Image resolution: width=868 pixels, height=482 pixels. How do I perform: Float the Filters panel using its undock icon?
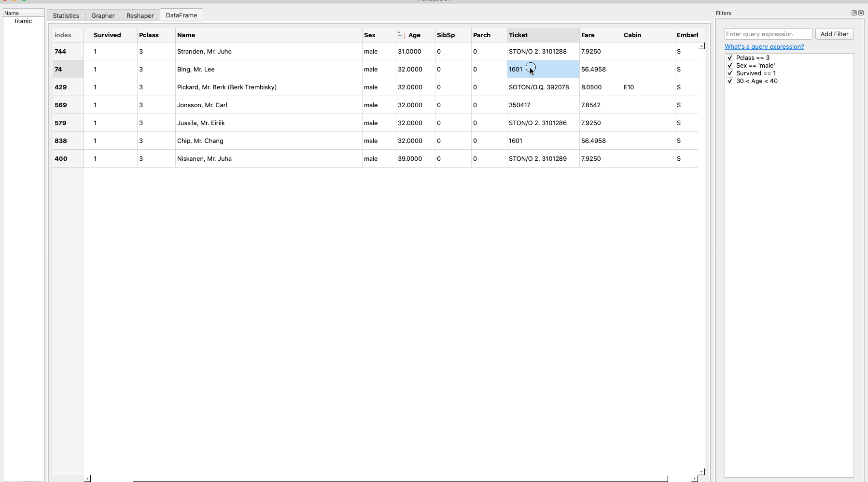pos(854,13)
